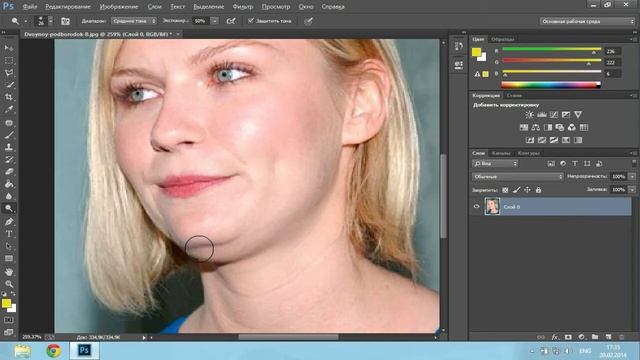The image size is (640, 360).
Task: Add an Exposure adjustment
Action: pos(566,115)
